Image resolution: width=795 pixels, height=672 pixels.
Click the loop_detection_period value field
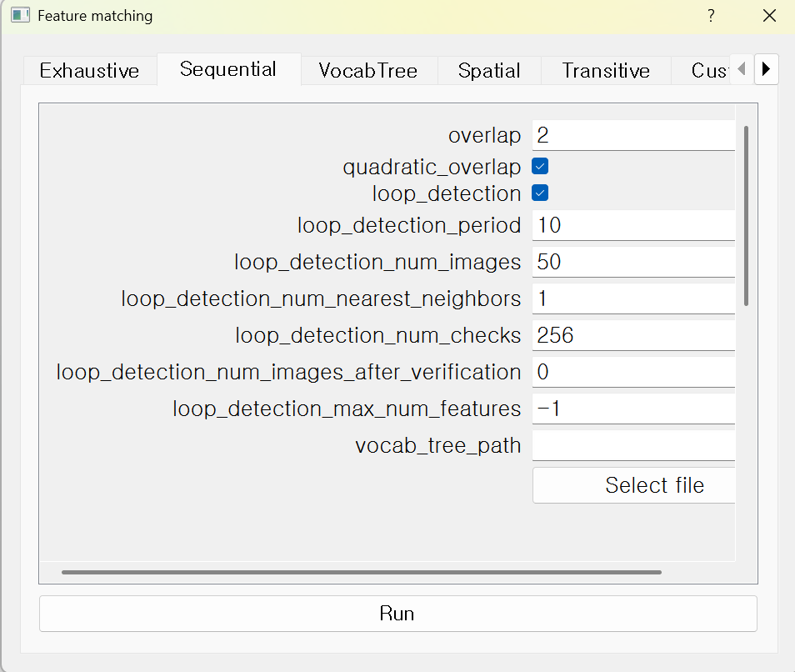coord(633,225)
